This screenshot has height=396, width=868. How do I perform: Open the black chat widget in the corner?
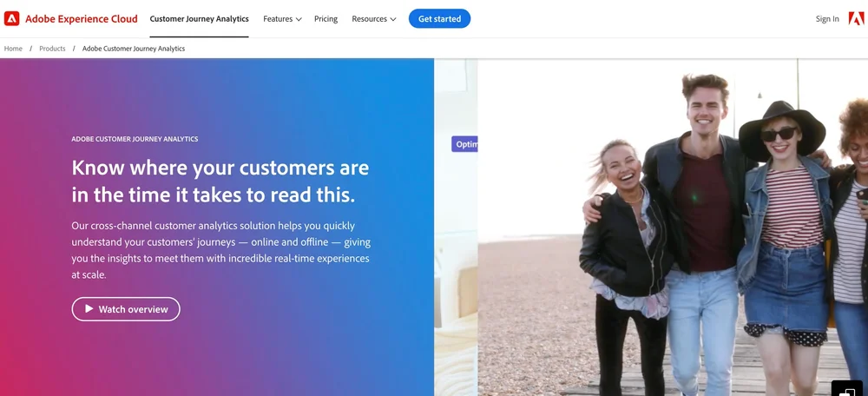pyautogui.click(x=847, y=388)
